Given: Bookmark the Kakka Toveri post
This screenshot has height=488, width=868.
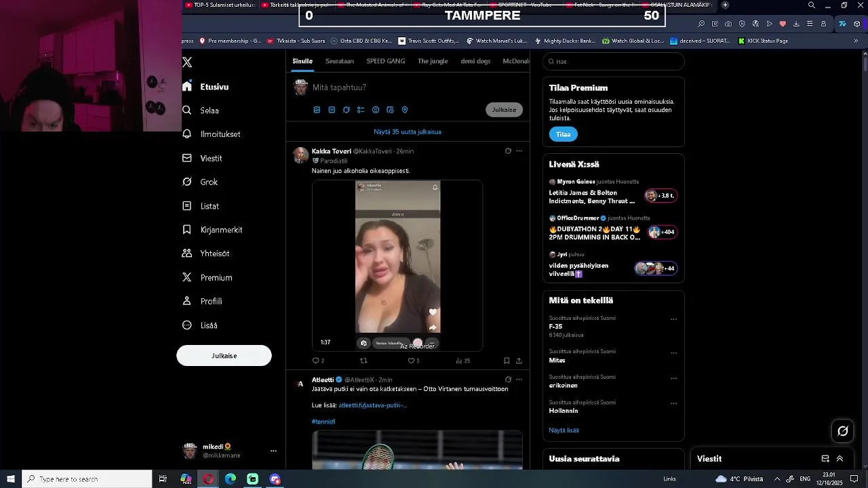Looking at the screenshot, I should 507,361.
